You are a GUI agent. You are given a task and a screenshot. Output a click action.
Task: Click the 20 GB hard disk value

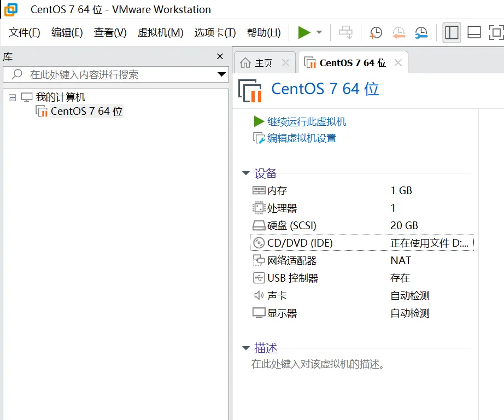(x=404, y=225)
